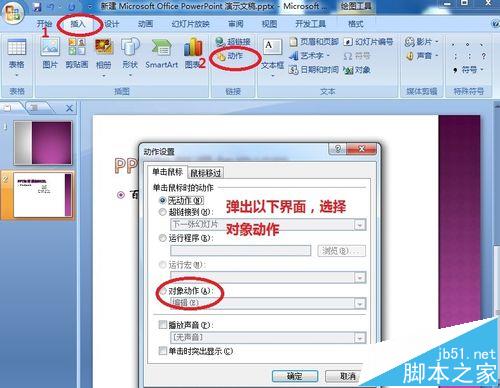Expand the 文本框 dropdown arrow
Screen dimensions: 500x388
pos(272,76)
